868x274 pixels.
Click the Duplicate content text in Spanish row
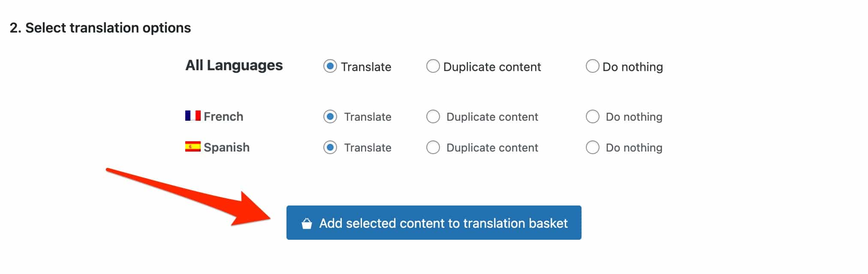[x=492, y=147]
